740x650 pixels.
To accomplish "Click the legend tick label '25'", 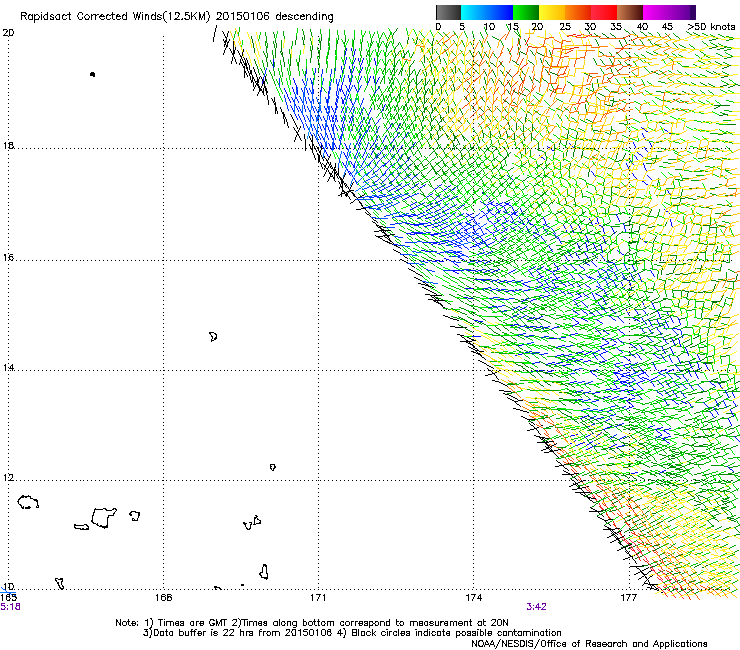I will pyautogui.click(x=565, y=27).
